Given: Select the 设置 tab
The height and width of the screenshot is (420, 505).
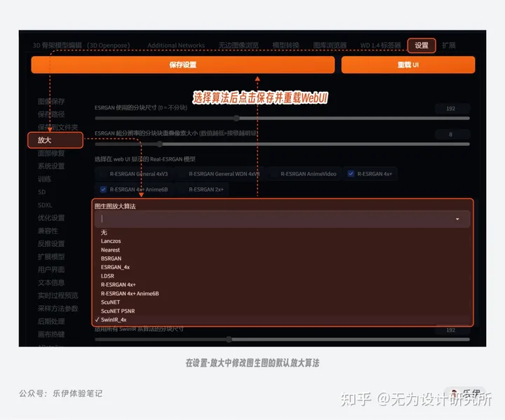Looking at the screenshot, I should [422, 46].
